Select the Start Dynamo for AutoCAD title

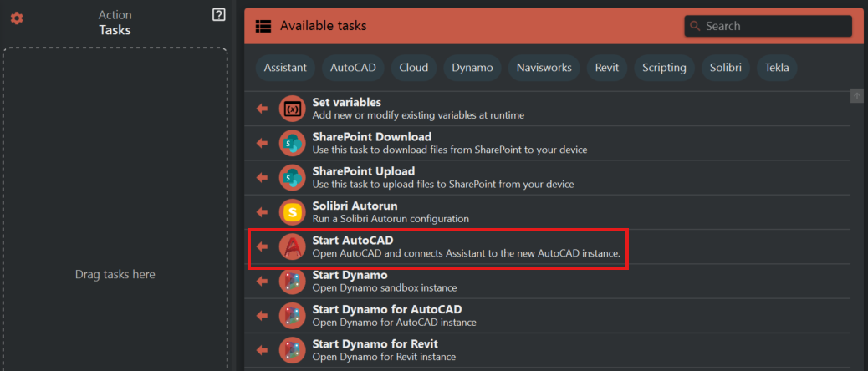(387, 308)
